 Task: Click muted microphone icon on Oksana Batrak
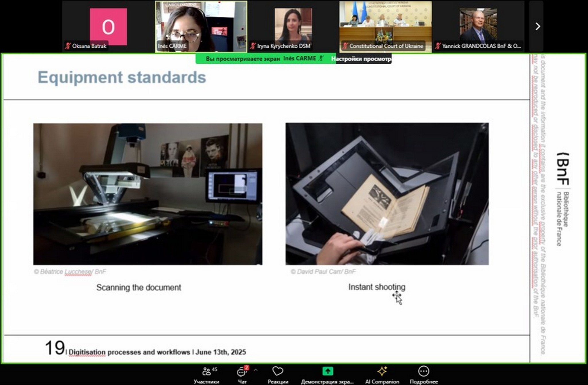[x=68, y=46]
